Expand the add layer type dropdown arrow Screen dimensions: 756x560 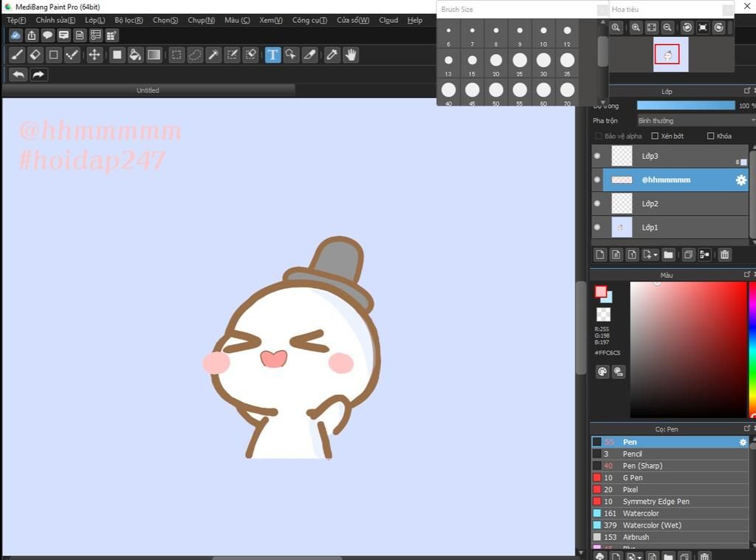tap(656, 255)
